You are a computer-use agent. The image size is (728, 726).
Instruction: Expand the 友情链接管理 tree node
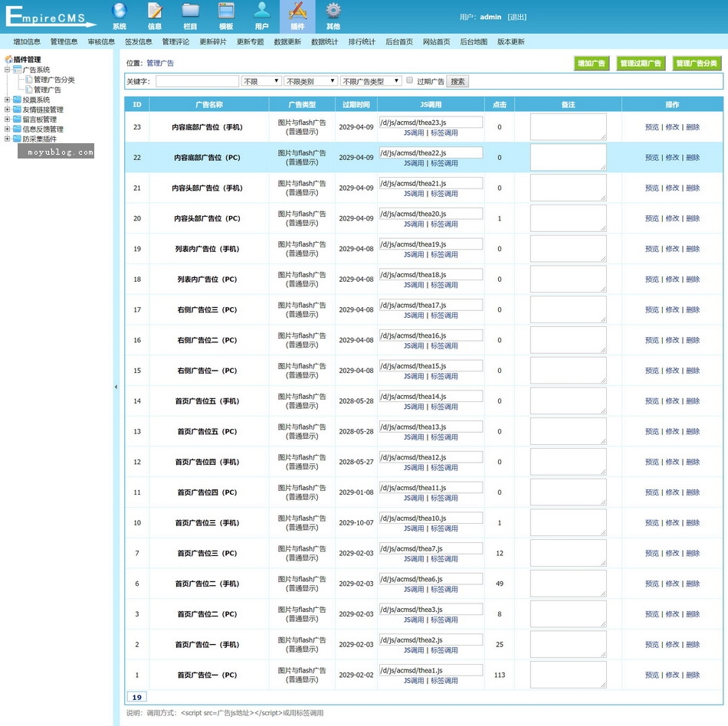(7, 110)
